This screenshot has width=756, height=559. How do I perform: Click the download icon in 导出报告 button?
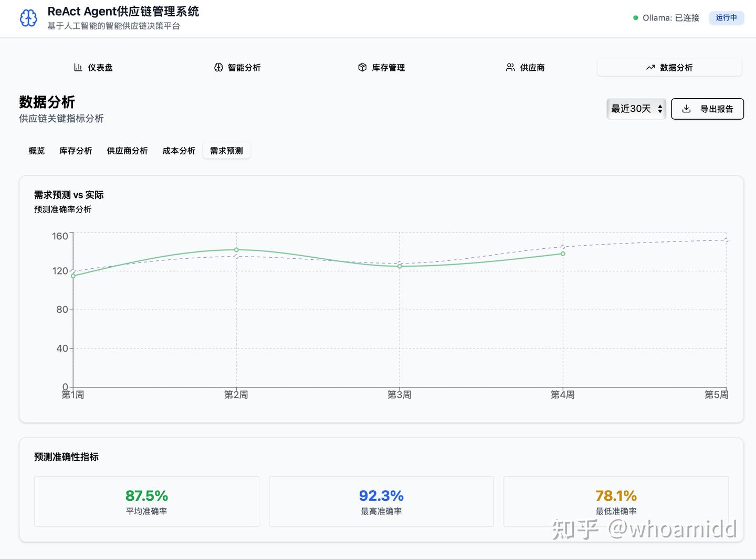(x=686, y=109)
